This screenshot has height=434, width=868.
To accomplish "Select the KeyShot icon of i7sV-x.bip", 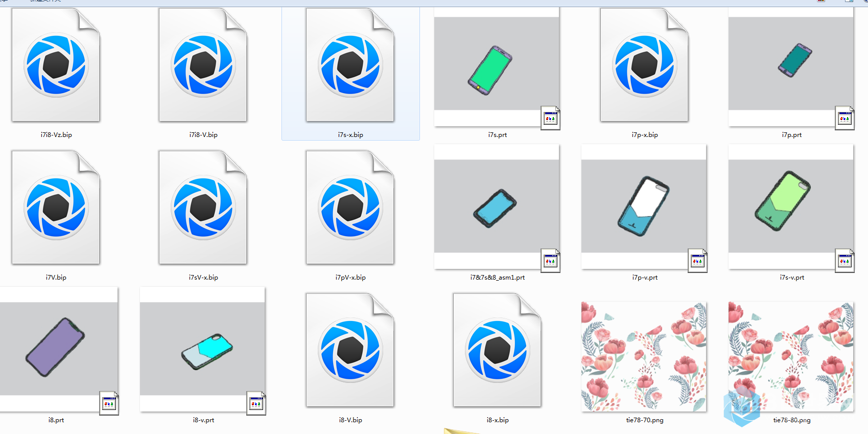I will (203, 208).
